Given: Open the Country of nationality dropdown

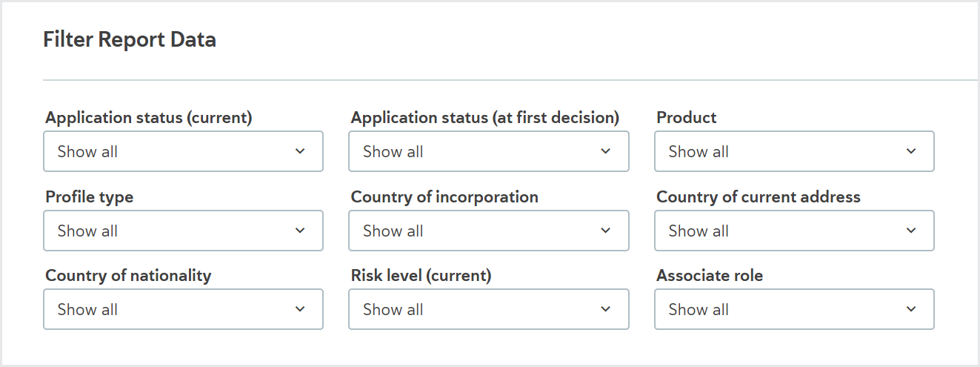Looking at the screenshot, I should (x=184, y=309).
